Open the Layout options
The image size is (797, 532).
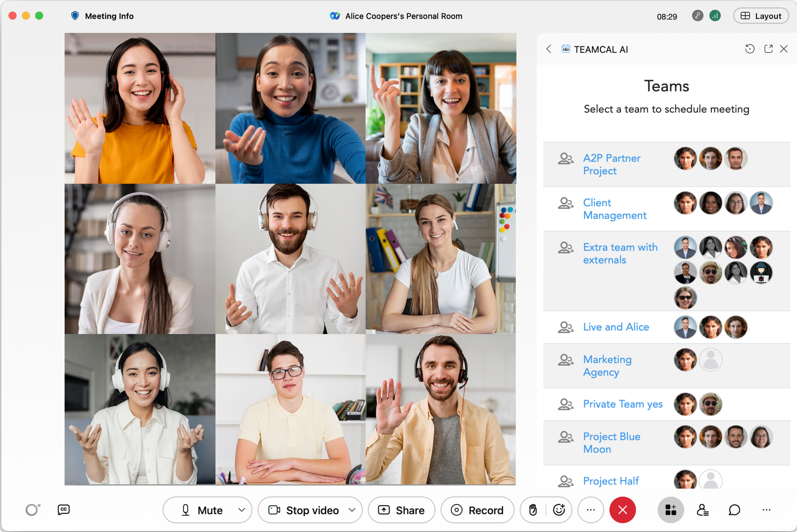pos(761,16)
